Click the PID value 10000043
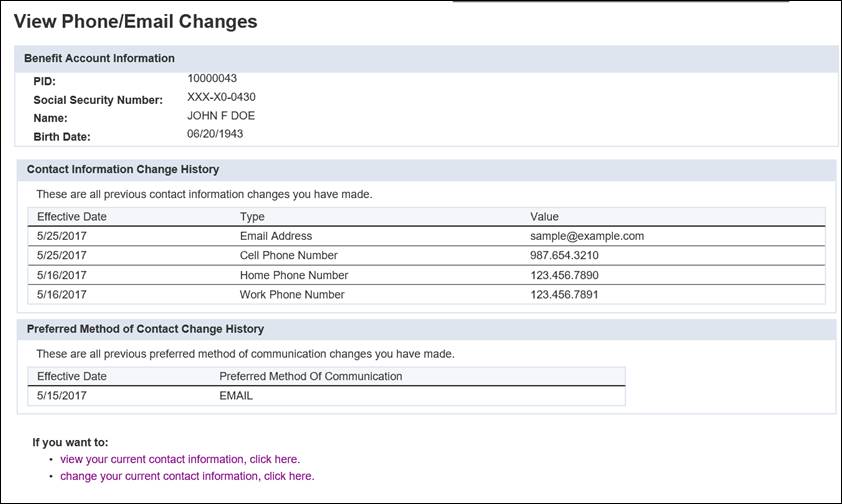Image resolution: width=842 pixels, height=504 pixels. pos(212,78)
